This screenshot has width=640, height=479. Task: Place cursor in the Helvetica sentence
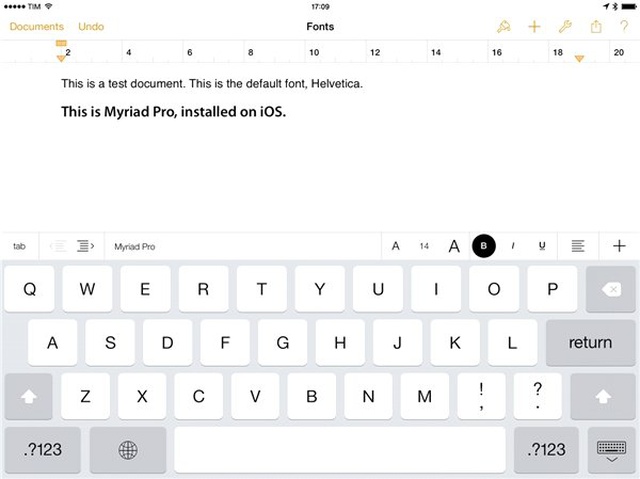click(x=212, y=84)
